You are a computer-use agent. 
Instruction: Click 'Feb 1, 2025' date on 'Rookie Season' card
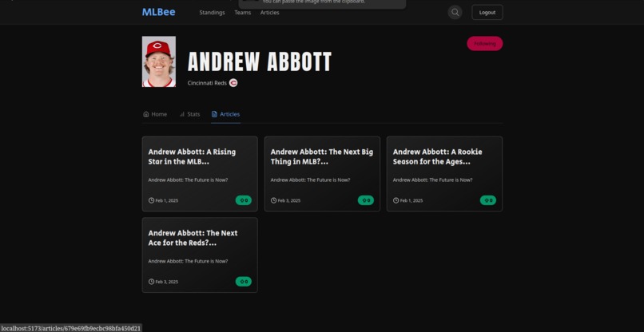(411, 200)
